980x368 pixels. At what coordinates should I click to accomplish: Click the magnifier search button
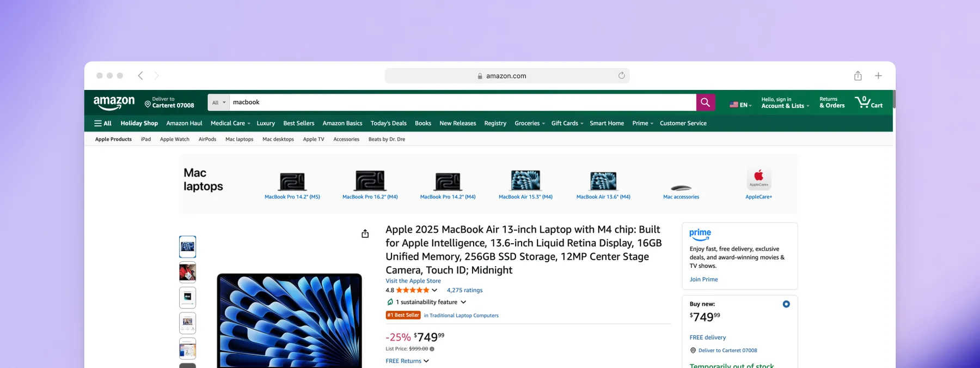(x=705, y=102)
